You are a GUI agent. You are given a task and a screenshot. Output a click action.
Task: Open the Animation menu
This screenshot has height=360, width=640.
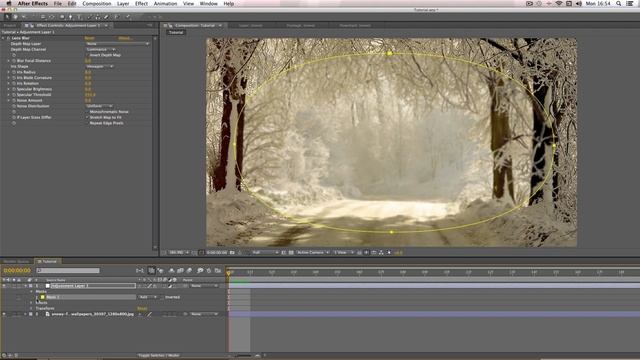(x=165, y=3)
